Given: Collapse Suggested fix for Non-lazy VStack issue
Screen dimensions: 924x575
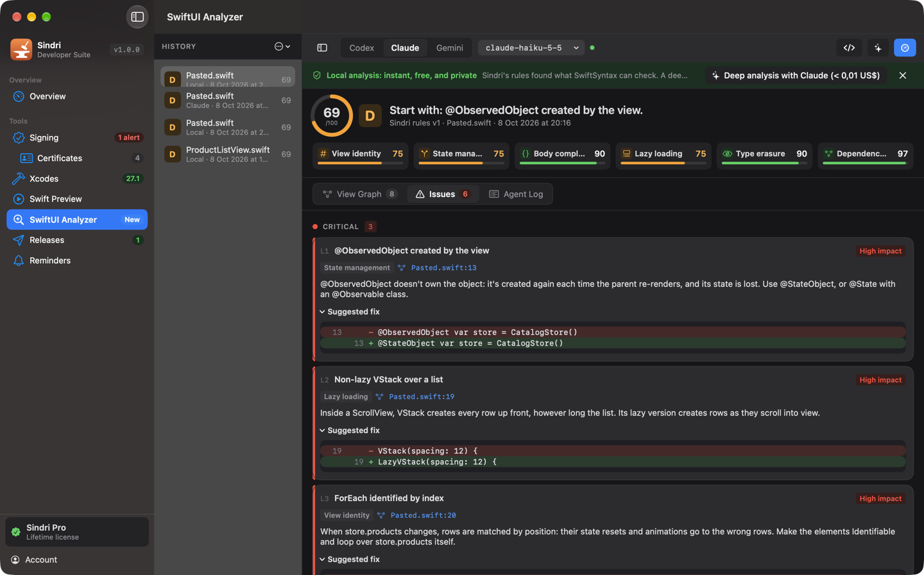Looking at the screenshot, I should click(x=350, y=431).
